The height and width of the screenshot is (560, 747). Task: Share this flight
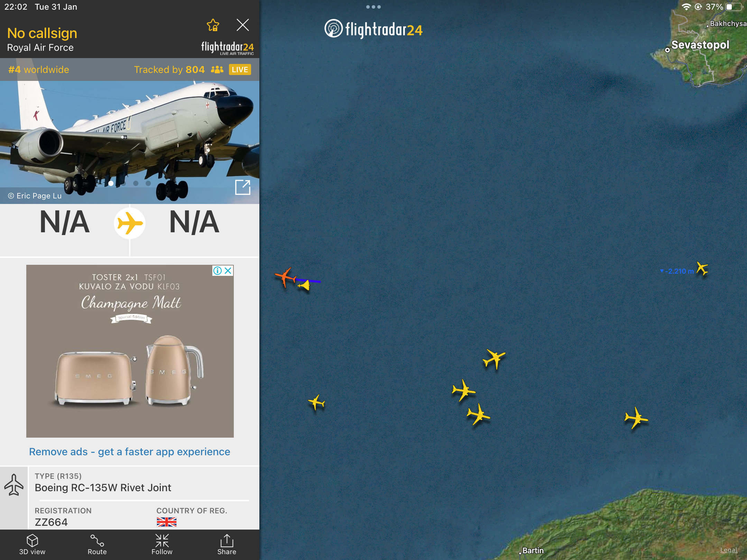click(227, 544)
